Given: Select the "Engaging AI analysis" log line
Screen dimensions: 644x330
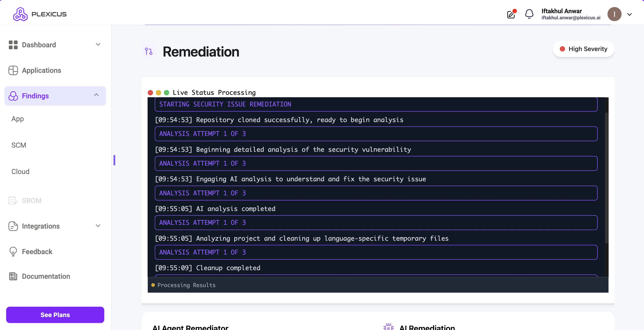Looking at the screenshot, I should point(290,179).
